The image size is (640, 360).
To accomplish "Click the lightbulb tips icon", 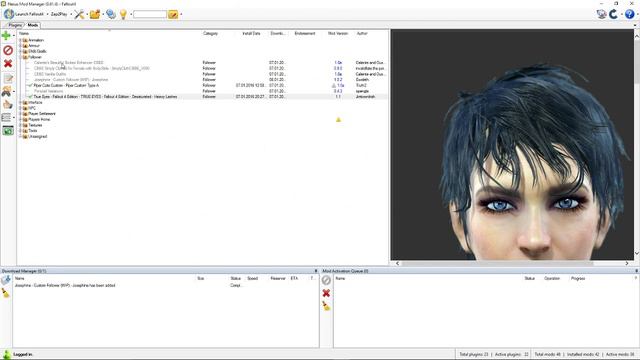I will tap(123, 14).
